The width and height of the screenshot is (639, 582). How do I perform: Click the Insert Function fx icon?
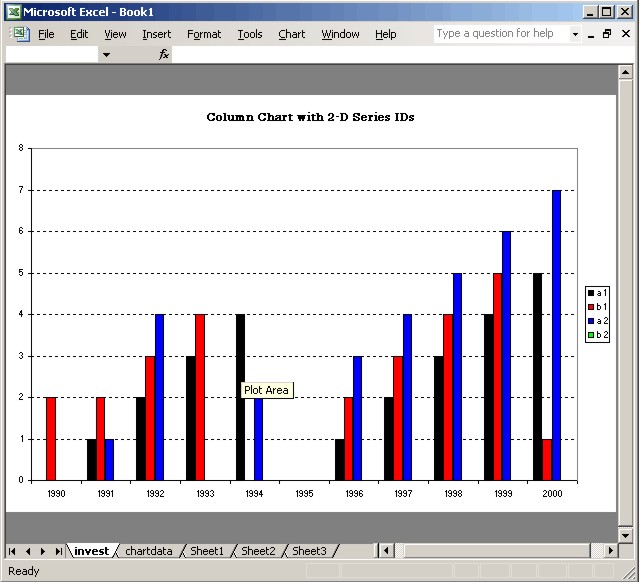click(164, 54)
